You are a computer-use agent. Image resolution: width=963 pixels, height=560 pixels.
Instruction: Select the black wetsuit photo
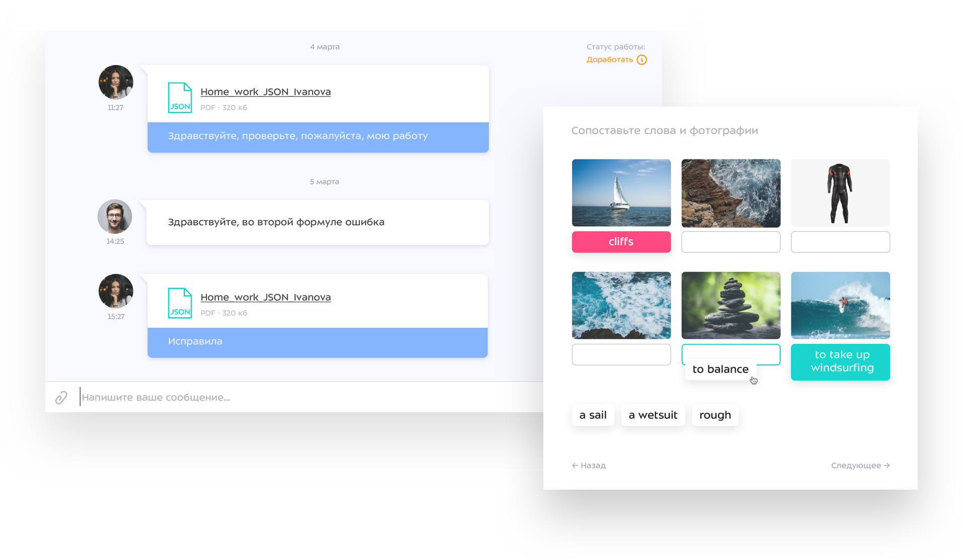(840, 193)
